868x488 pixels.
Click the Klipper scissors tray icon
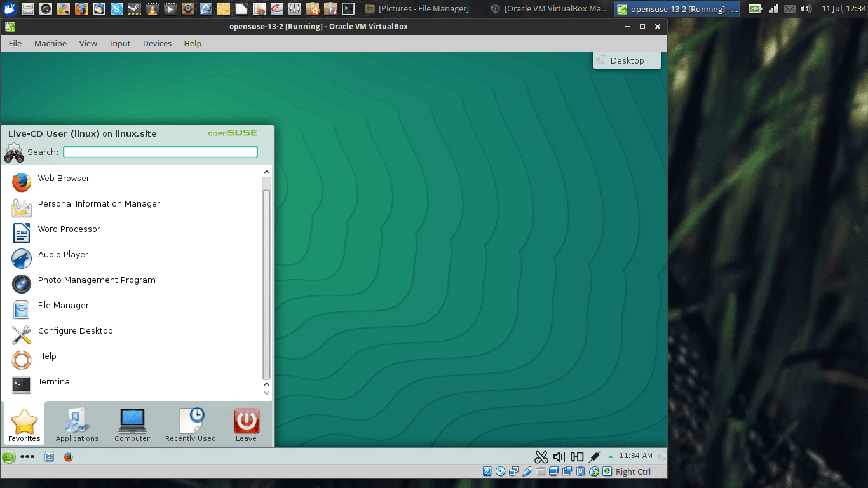pyautogui.click(x=541, y=456)
